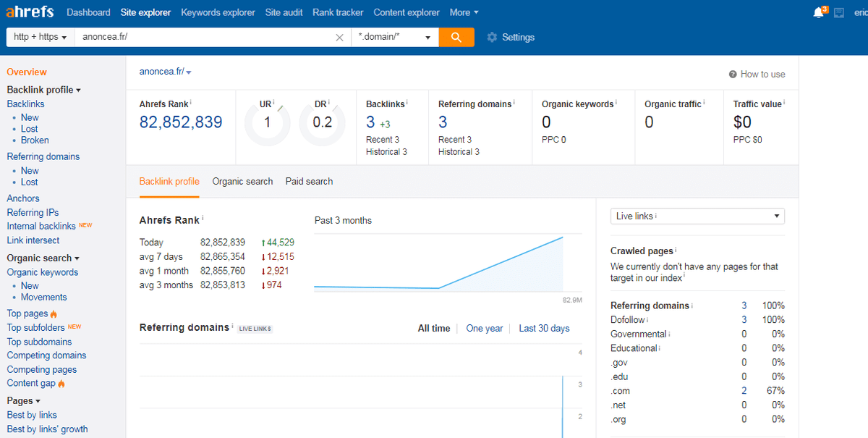Open Settings gear icon

click(492, 37)
